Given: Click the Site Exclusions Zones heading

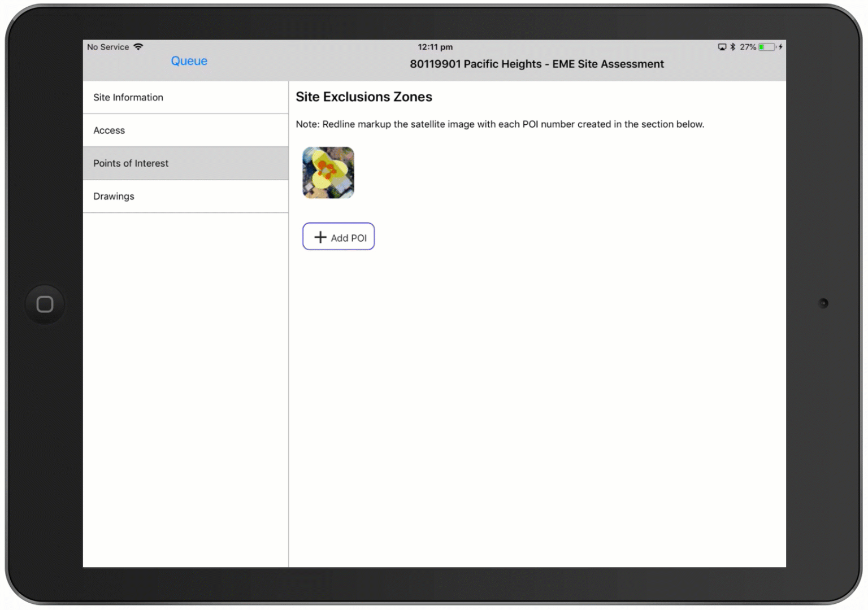Looking at the screenshot, I should coord(364,97).
